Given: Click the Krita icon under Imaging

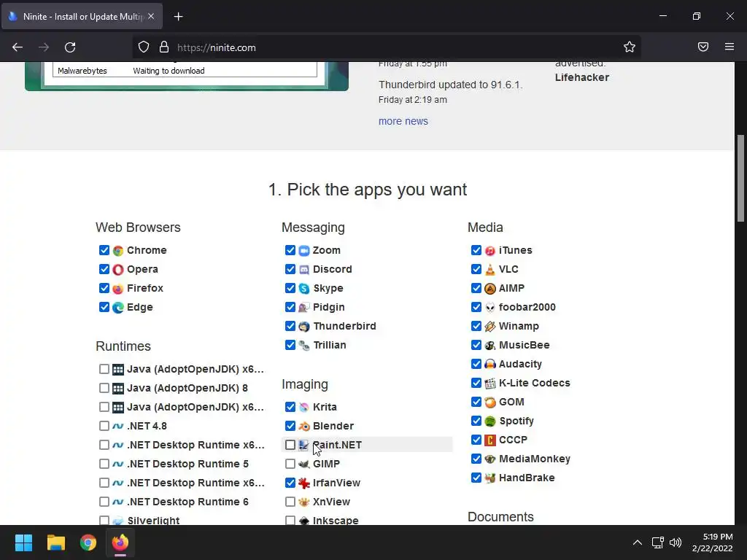Looking at the screenshot, I should click(x=304, y=407).
